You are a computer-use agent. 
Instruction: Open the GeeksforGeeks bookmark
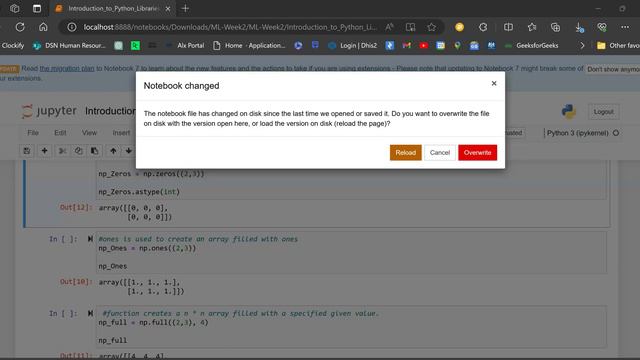[531, 45]
